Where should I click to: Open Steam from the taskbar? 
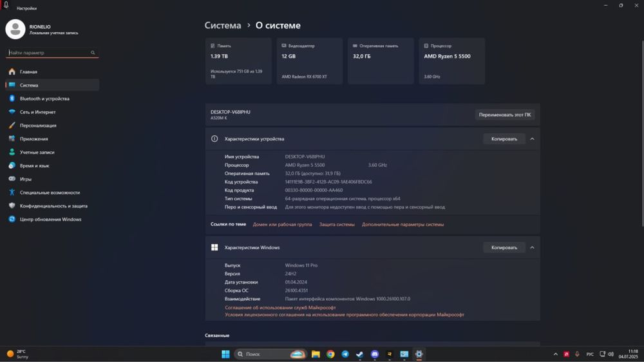pyautogui.click(x=360, y=354)
